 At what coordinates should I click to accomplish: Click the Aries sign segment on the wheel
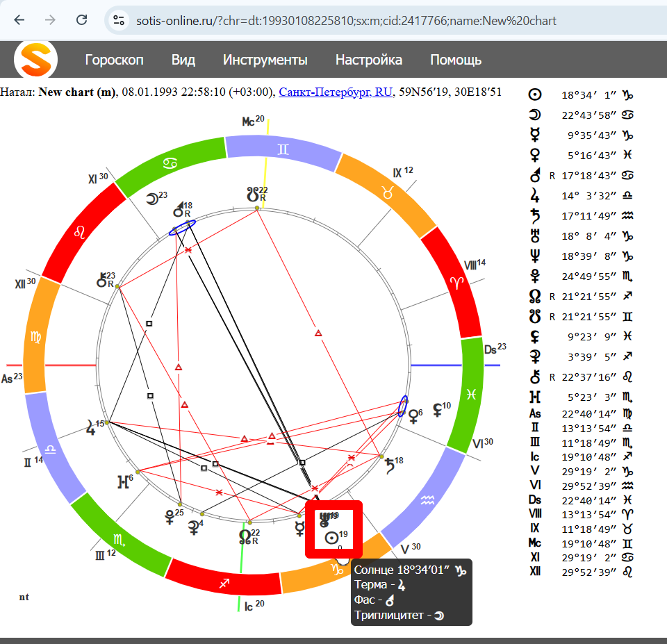click(x=456, y=282)
